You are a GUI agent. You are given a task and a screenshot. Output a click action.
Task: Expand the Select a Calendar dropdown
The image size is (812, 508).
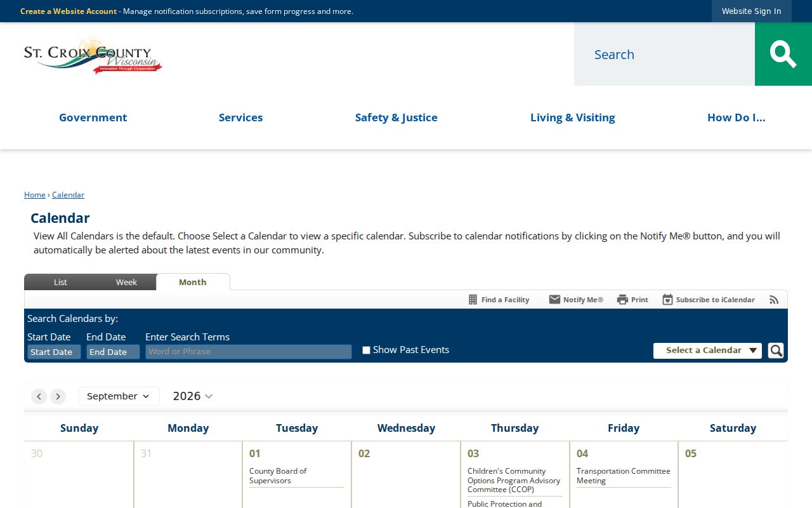tap(707, 351)
